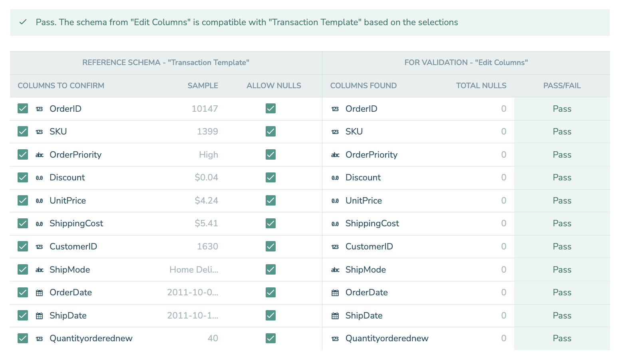The height and width of the screenshot is (364, 620).
Task: Click the calendar icon beside found ShipDate column
Action: click(335, 316)
